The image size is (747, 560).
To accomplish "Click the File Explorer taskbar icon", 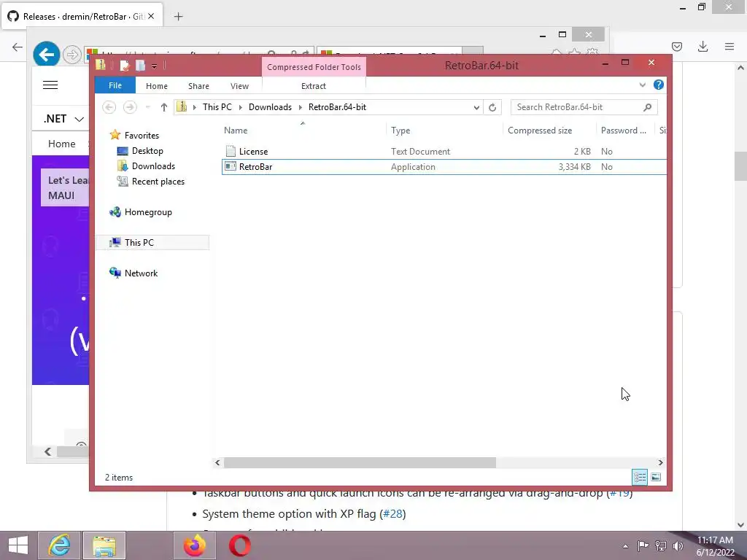I will tap(104, 545).
